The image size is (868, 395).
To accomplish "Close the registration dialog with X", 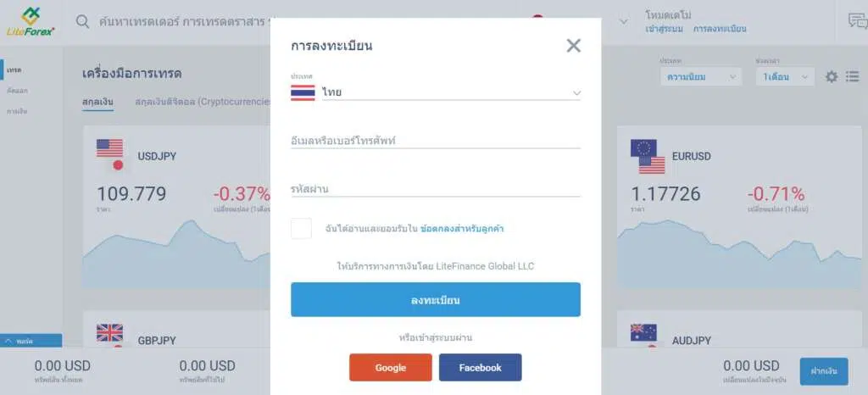I will (x=574, y=46).
